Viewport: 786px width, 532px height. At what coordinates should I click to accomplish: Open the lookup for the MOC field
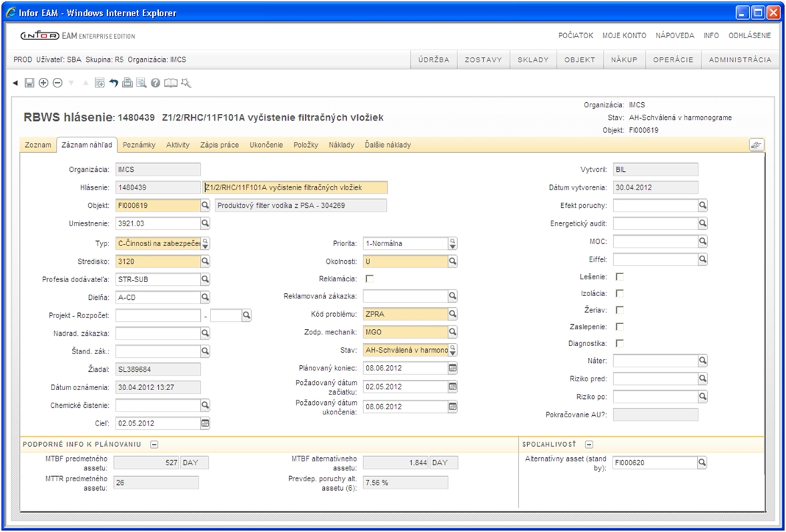coord(703,242)
